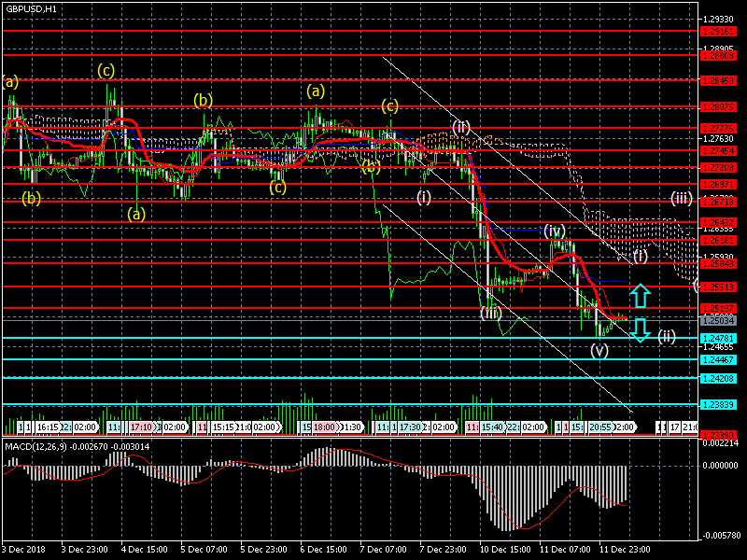Select the 1.26718 price label
The image size is (747, 560).
point(718,202)
